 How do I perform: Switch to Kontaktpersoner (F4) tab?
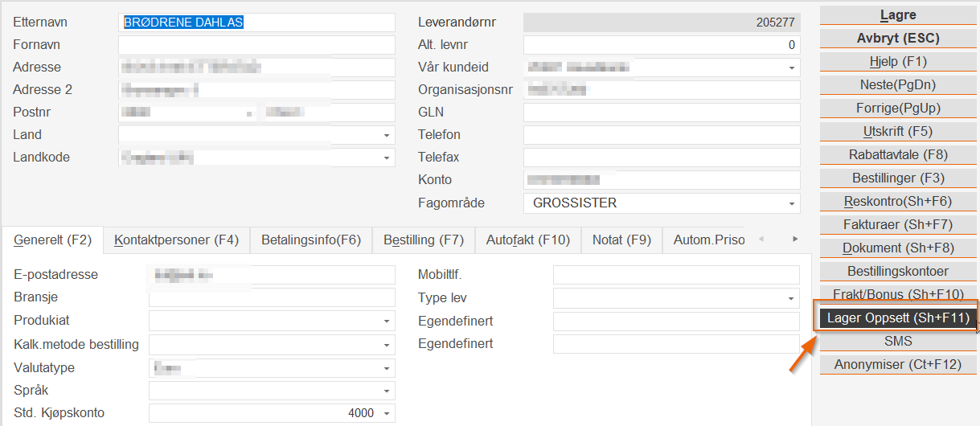coord(177,240)
